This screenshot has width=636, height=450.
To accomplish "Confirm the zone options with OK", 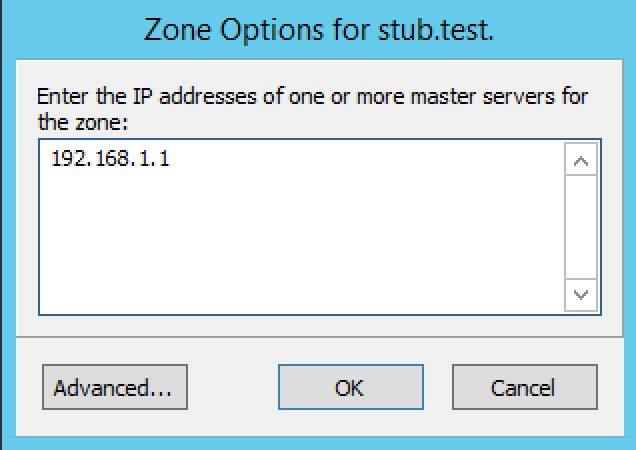I will (x=350, y=387).
